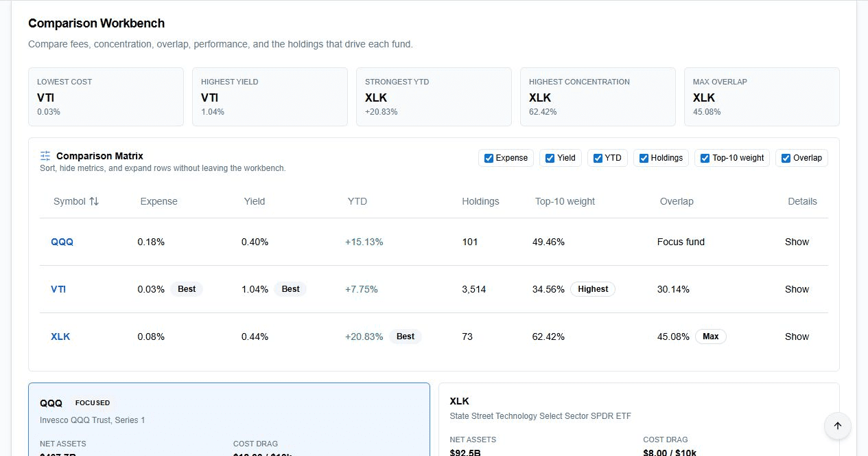The image size is (868, 456).
Task: Open the VTI symbol link
Action: 58,289
